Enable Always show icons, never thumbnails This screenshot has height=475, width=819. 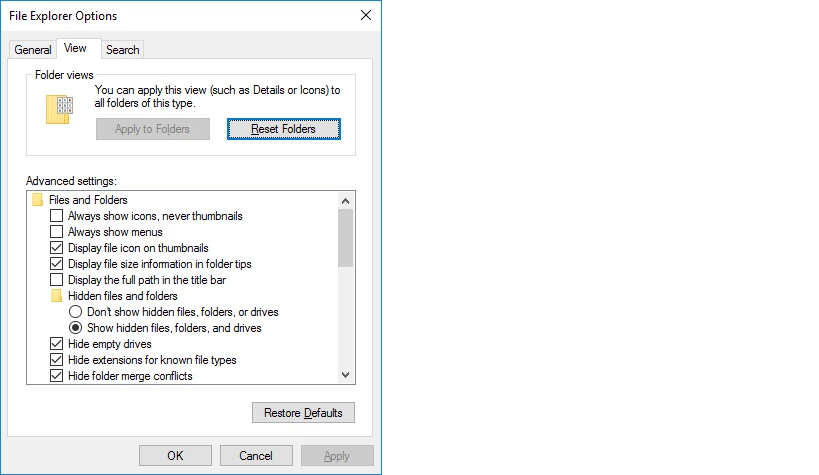pyautogui.click(x=56, y=216)
